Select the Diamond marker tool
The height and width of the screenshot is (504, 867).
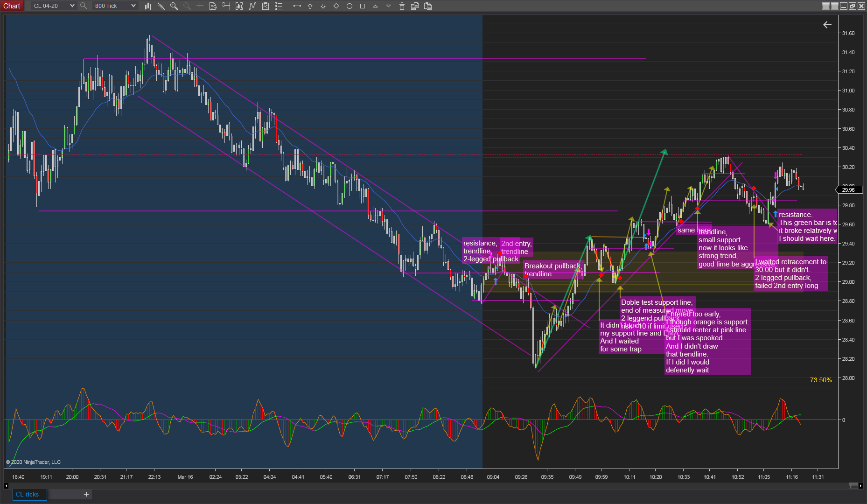coord(336,6)
